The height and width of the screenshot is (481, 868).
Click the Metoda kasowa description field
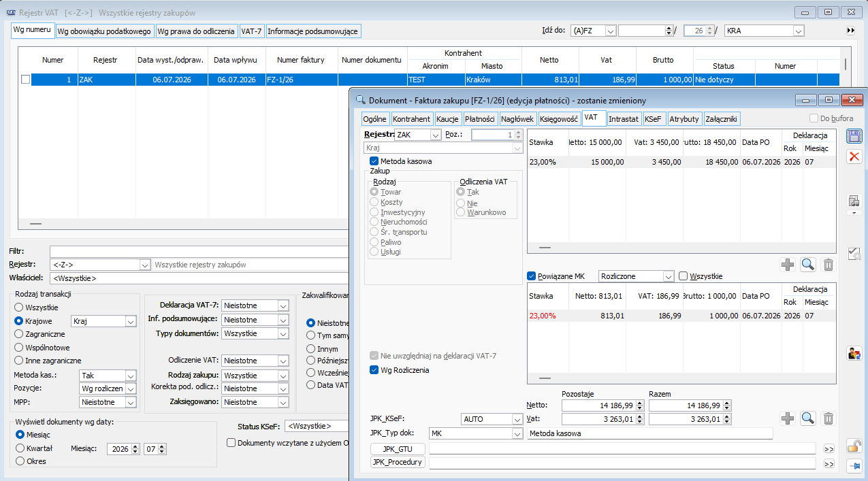pyautogui.click(x=650, y=433)
